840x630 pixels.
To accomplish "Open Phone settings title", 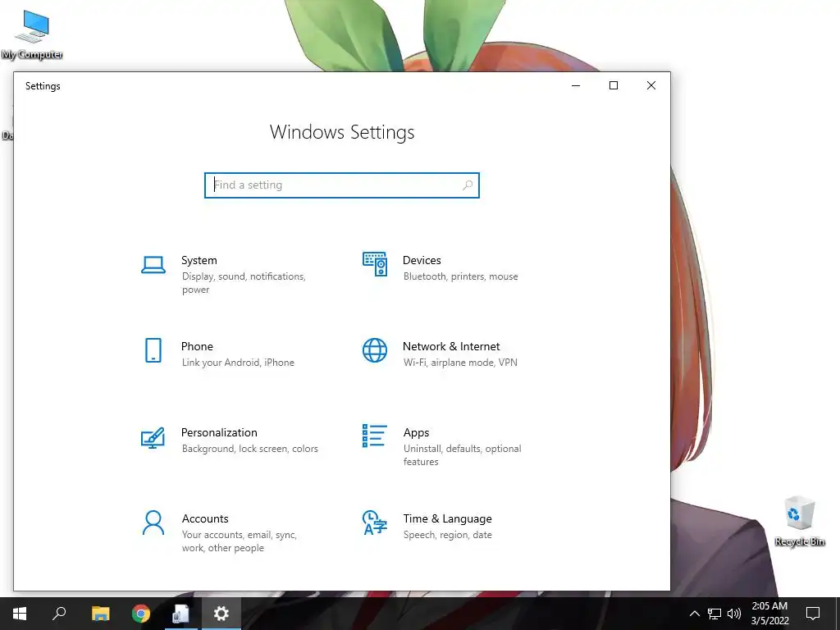I will [x=197, y=347].
